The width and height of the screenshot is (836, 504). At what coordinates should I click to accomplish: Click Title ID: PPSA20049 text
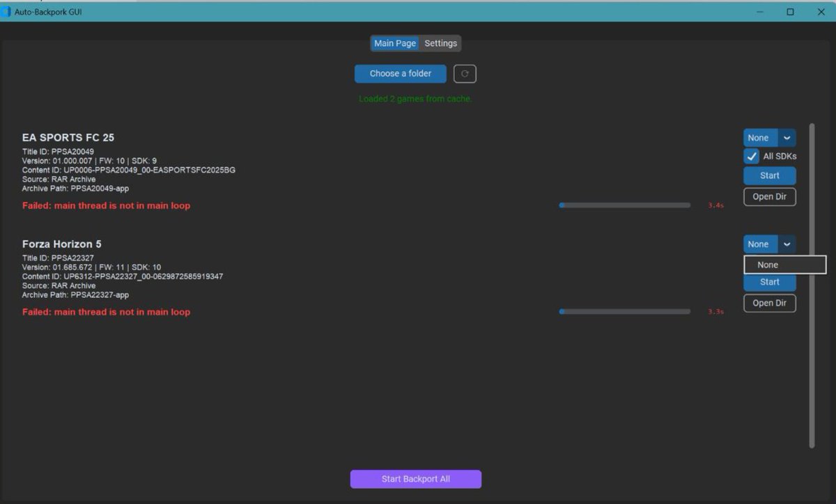point(58,152)
